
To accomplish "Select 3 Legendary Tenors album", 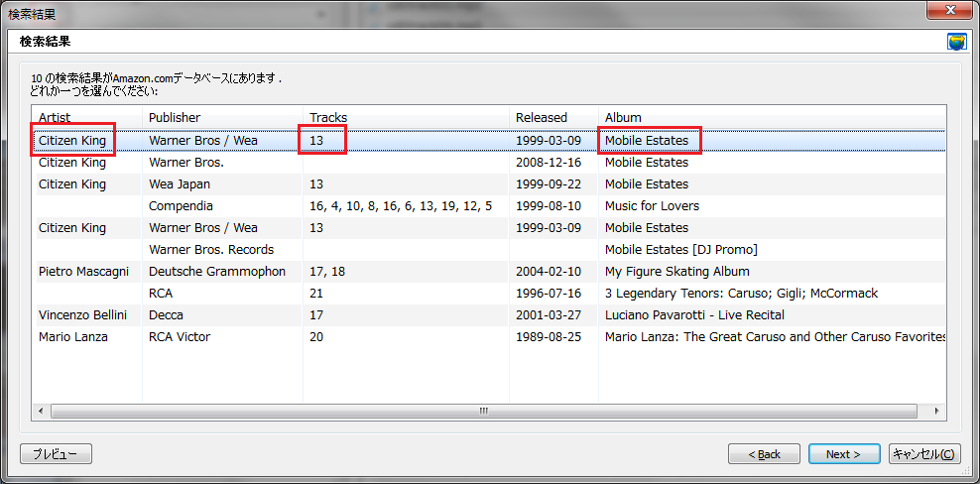I will click(x=741, y=294).
